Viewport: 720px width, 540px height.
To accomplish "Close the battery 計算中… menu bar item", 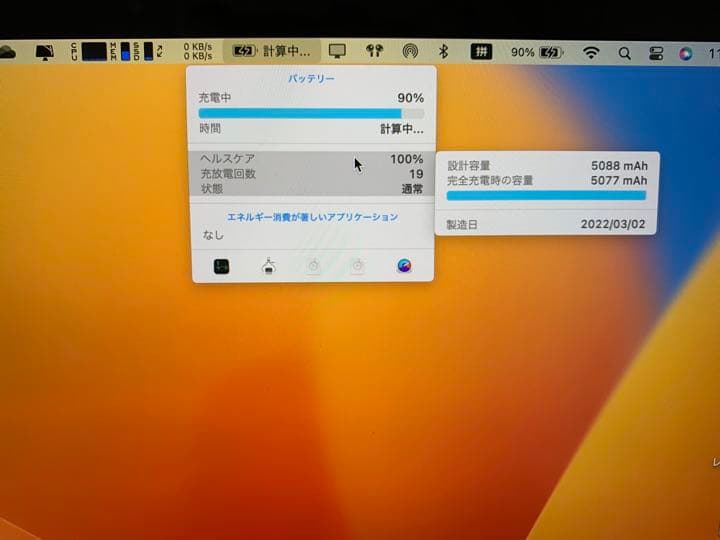I will point(272,51).
